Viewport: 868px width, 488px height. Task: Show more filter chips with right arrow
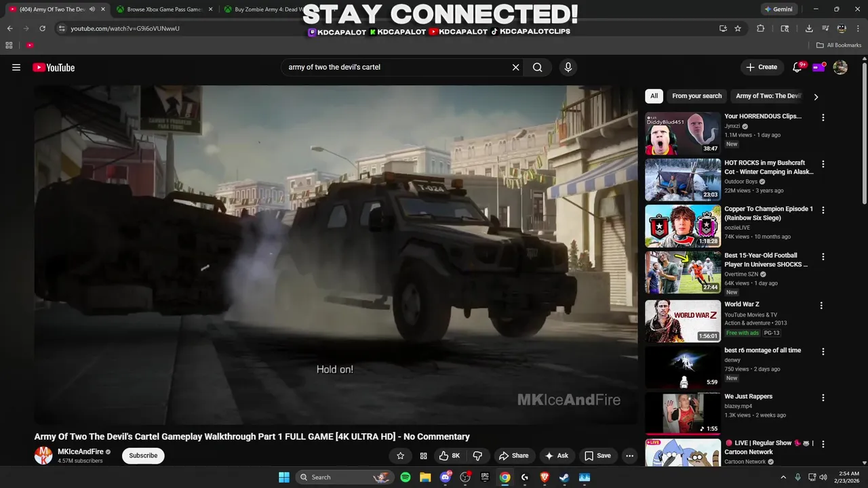tap(816, 97)
